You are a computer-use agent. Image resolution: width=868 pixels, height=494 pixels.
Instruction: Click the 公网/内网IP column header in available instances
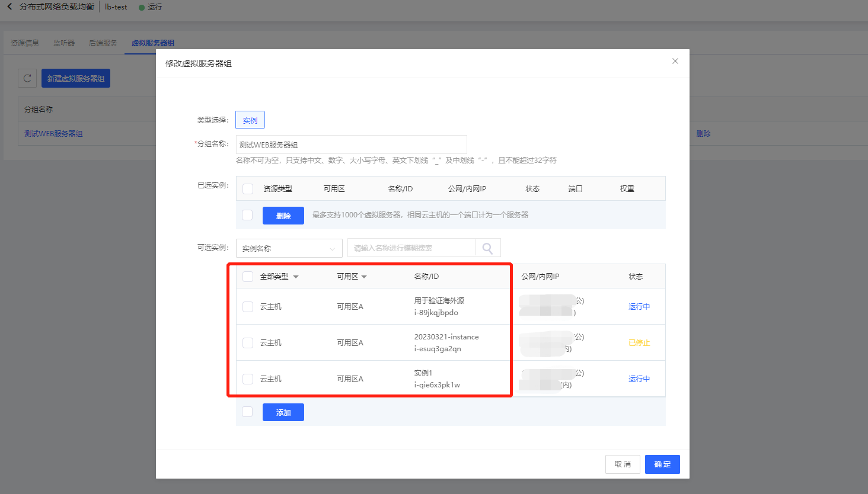(x=540, y=277)
